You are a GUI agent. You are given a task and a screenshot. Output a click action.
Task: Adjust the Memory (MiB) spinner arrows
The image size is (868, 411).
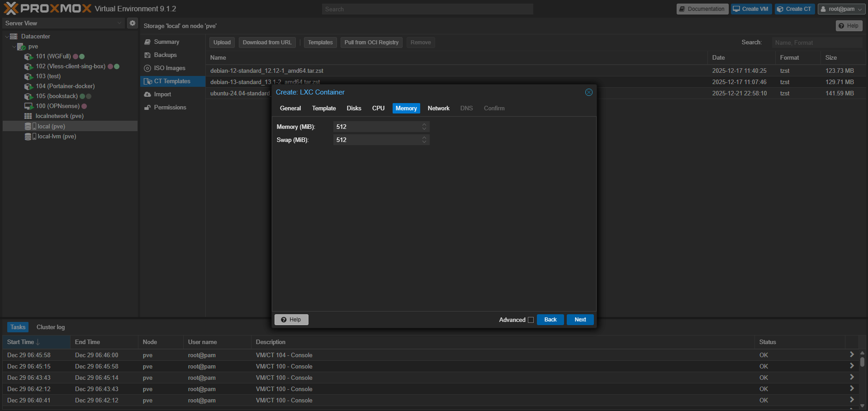coord(424,127)
